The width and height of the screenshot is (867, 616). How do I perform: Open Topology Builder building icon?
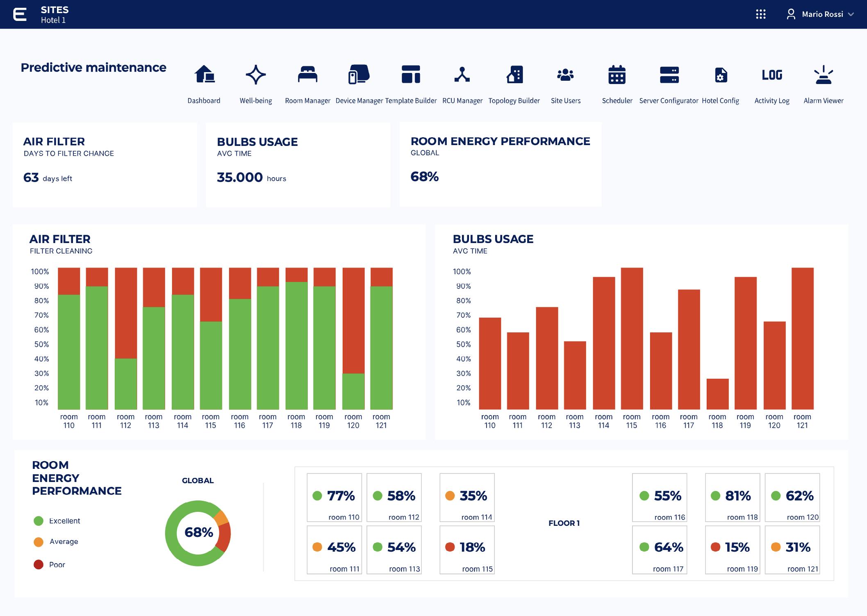pos(514,75)
